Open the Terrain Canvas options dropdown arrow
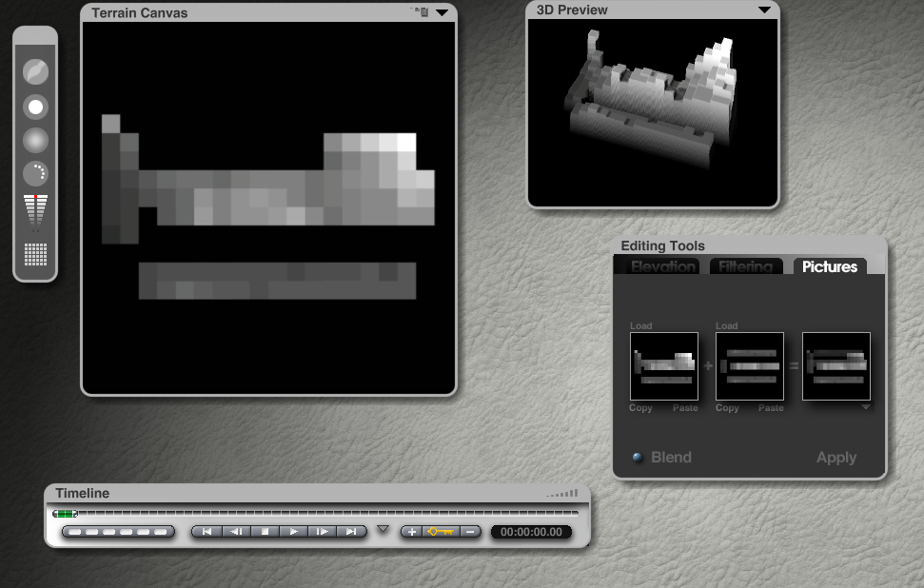This screenshot has height=588, width=924. pos(442,13)
